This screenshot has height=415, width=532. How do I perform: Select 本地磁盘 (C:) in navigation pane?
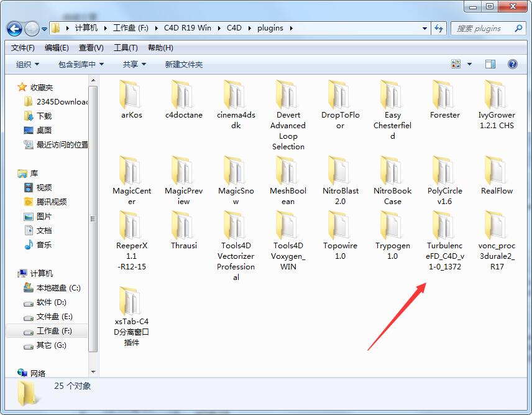click(x=58, y=288)
